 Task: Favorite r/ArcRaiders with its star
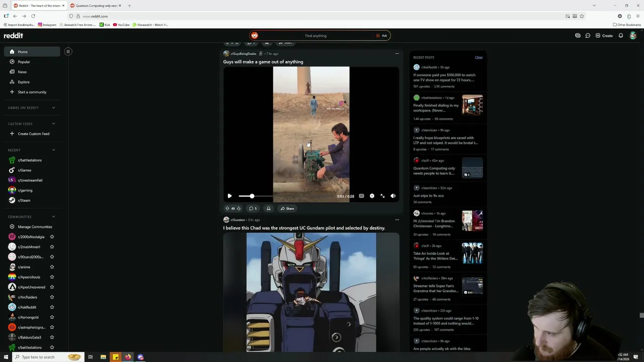click(x=52, y=297)
